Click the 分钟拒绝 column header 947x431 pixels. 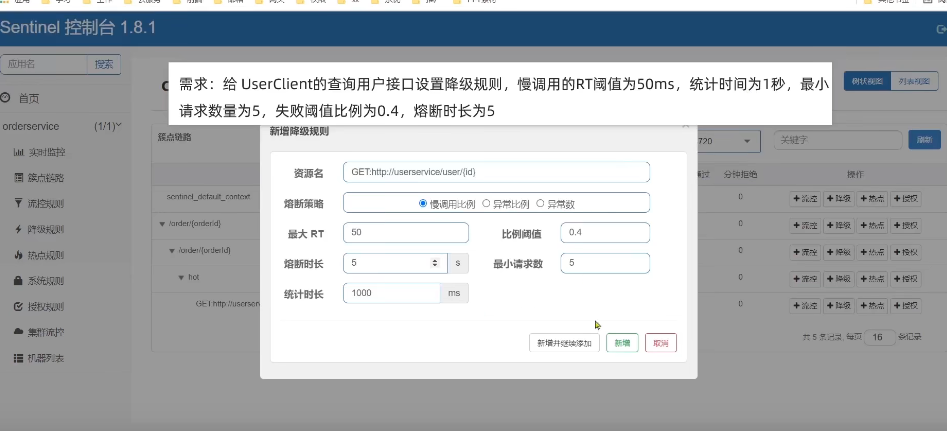(740, 174)
